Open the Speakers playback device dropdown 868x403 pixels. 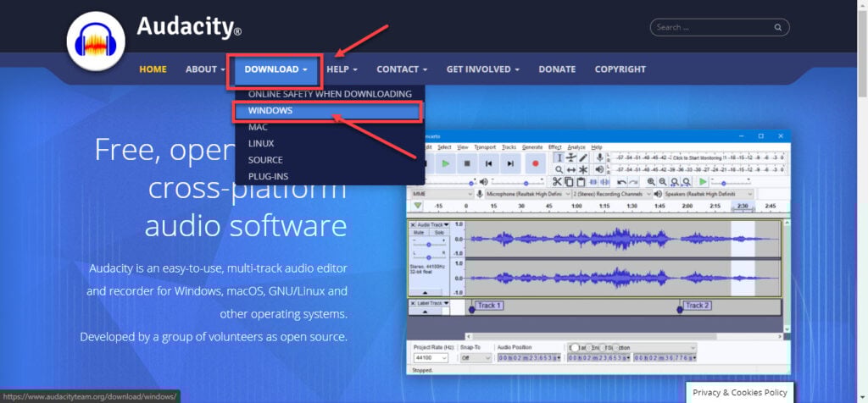(x=709, y=194)
